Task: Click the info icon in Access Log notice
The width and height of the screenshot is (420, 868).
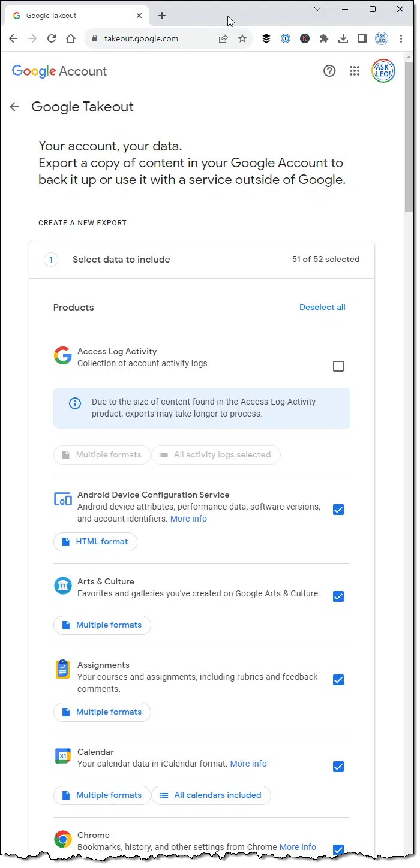Action: (75, 403)
